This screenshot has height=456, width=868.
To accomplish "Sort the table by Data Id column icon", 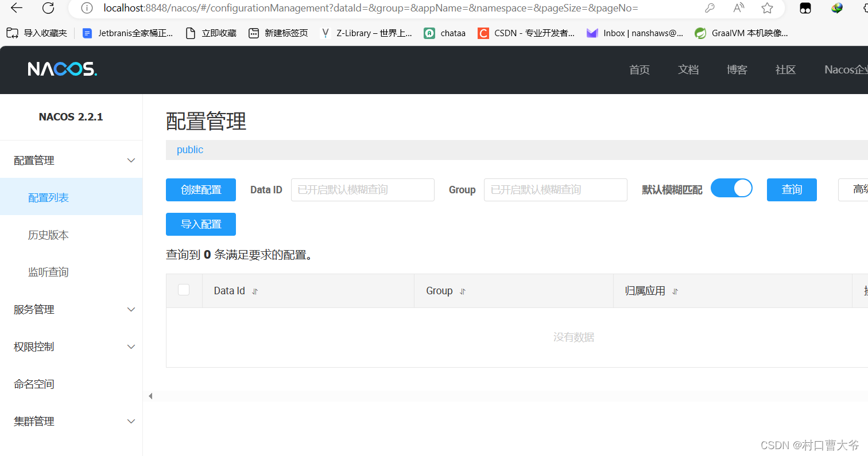I will coord(254,291).
